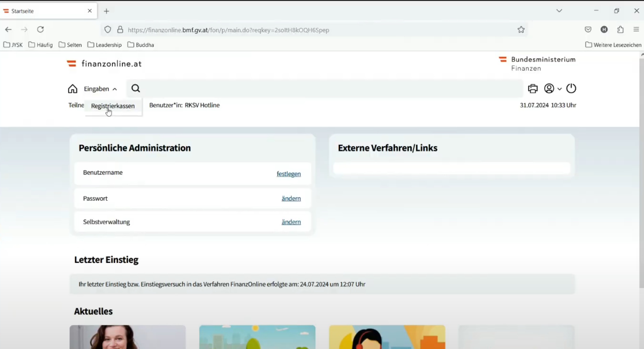The image size is (644, 349).
Task: Click into the FinanzOnline search field
Action: [x=329, y=88]
